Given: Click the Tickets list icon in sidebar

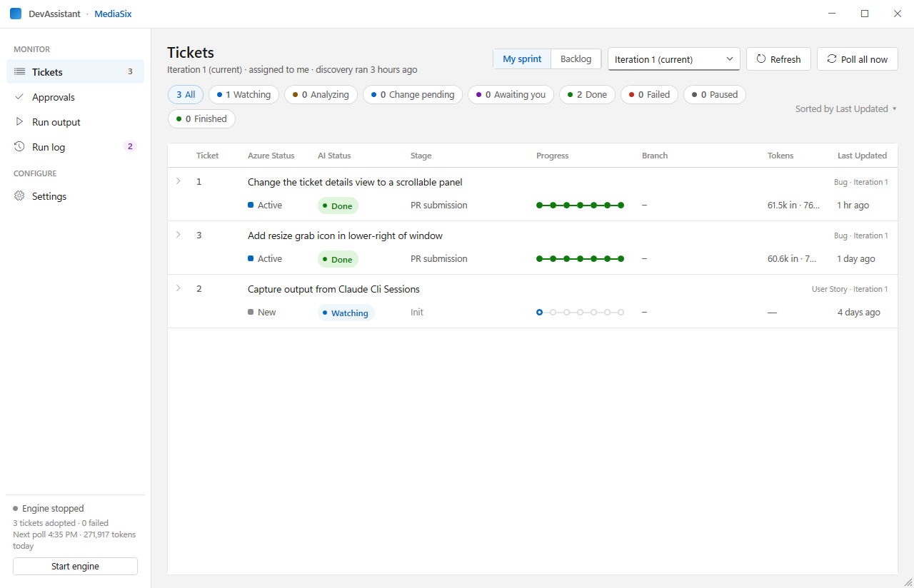Looking at the screenshot, I should 19,72.
